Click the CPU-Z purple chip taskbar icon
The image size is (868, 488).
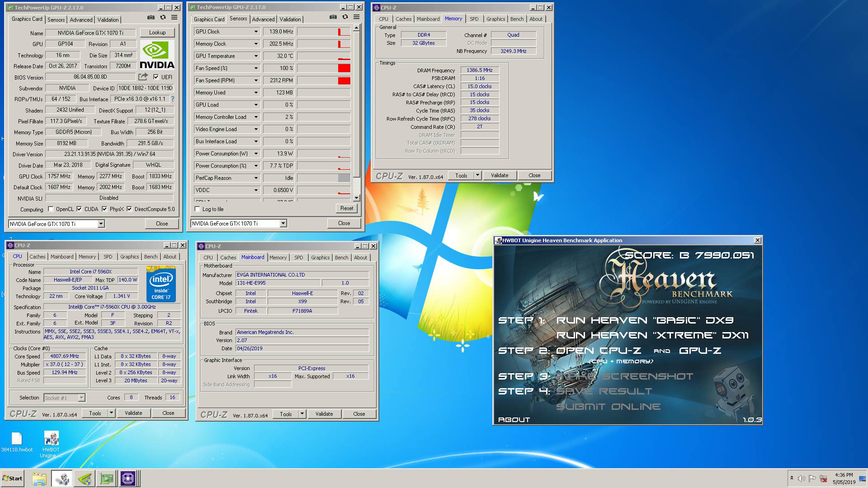click(x=128, y=479)
